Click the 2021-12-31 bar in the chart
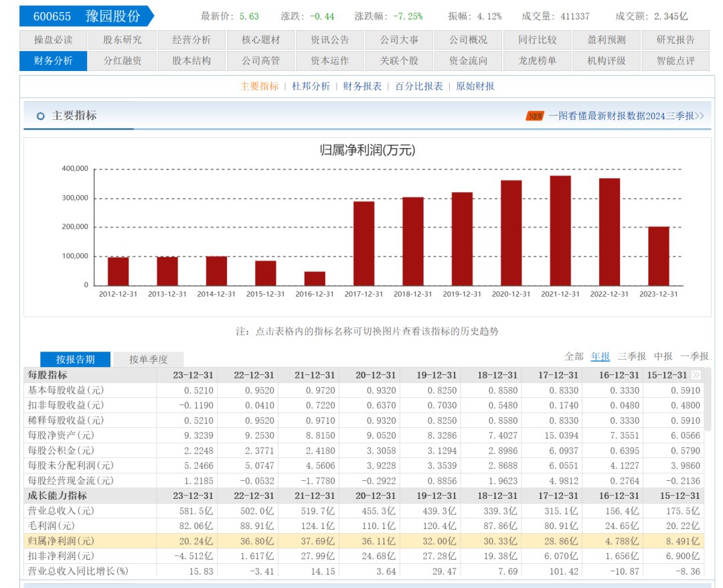The width and height of the screenshot is (723, 588). [x=560, y=230]
